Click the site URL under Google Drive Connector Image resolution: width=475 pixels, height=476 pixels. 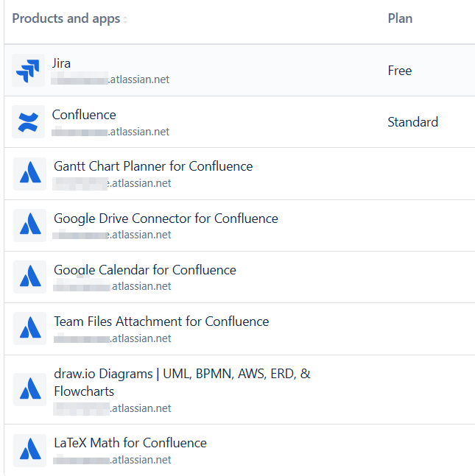coord(111,235)
